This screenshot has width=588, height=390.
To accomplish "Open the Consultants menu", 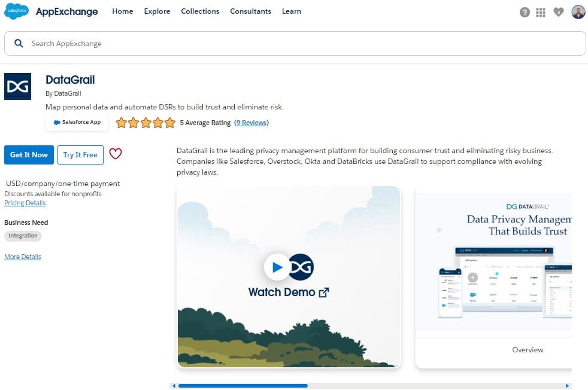I will tap(250, 11).
